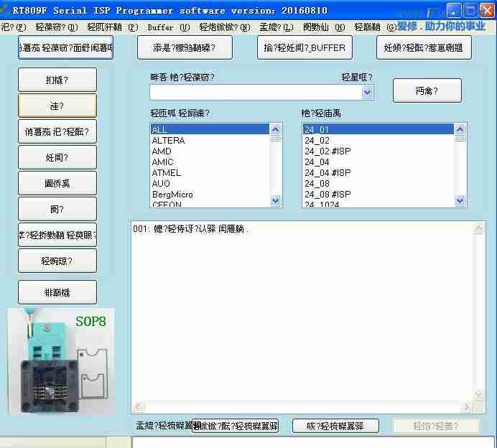This screenshot has height=448, width=497.
Task: Select BergMicro in the manufacturer list
Action: tap(210, 195)
